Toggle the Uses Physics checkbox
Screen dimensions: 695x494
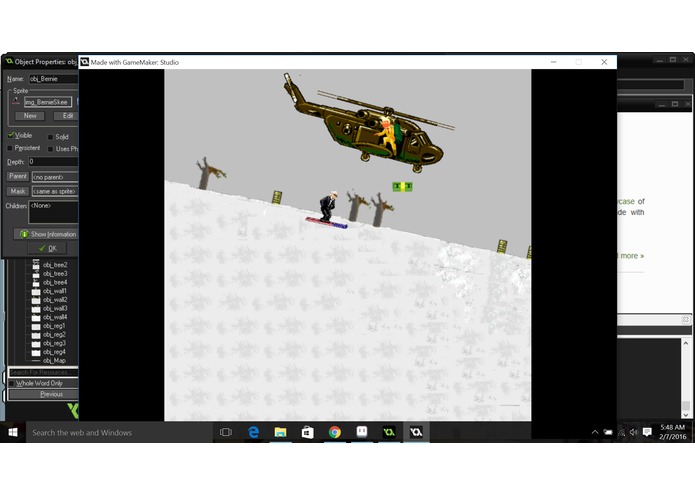click(x=51, y=149)
